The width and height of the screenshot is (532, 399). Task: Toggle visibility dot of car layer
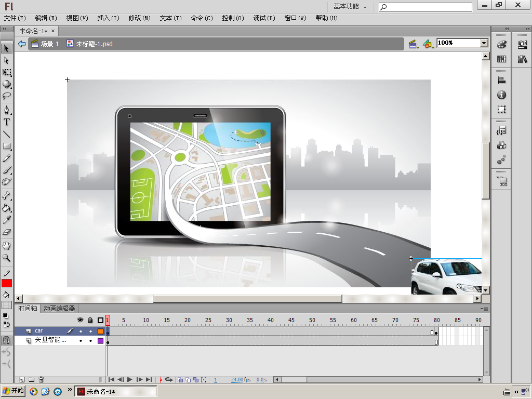(x=81, y=331)
